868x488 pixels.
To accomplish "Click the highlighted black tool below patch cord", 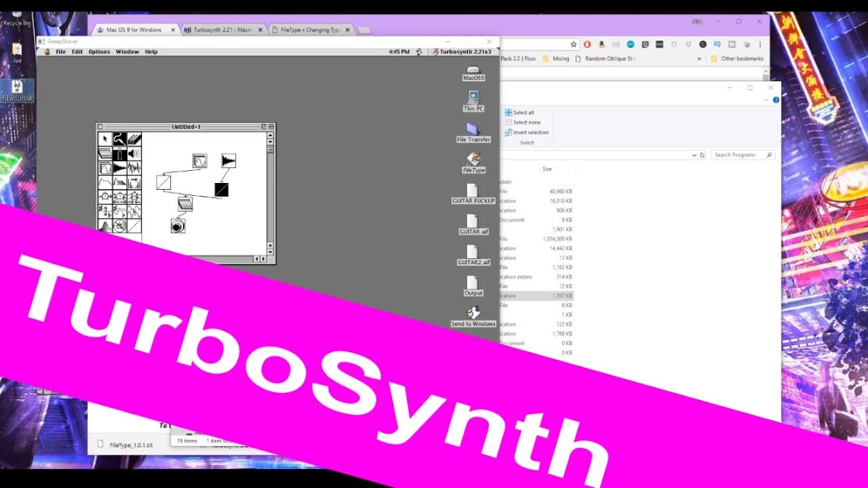I will coord(119,153).
